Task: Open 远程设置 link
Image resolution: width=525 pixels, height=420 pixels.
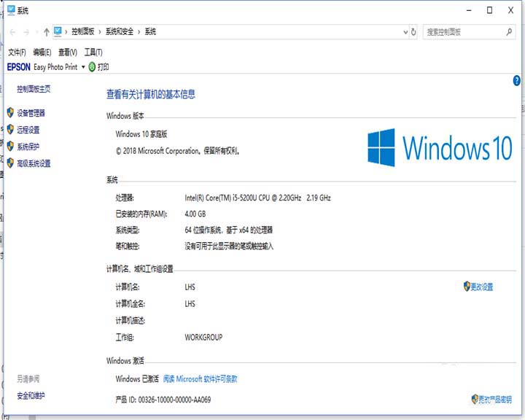Action: click(x=28, y=130)
